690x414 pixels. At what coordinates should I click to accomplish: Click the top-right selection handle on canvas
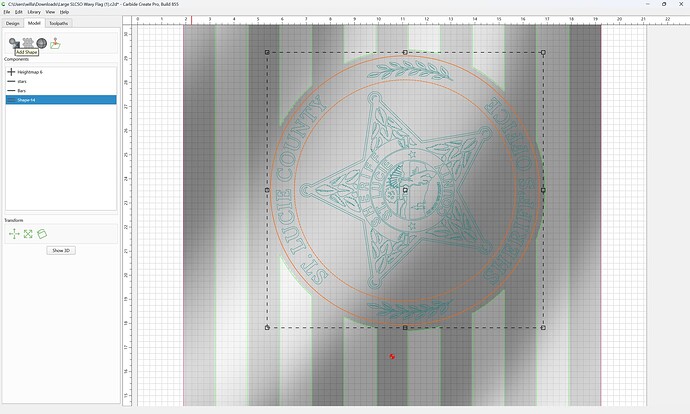pyautogui.click(x=543, y=52)
